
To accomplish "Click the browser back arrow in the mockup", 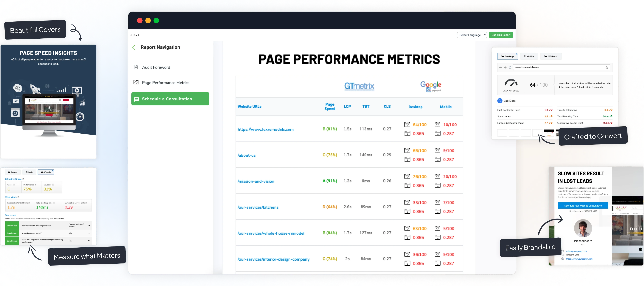I will 500,67.
